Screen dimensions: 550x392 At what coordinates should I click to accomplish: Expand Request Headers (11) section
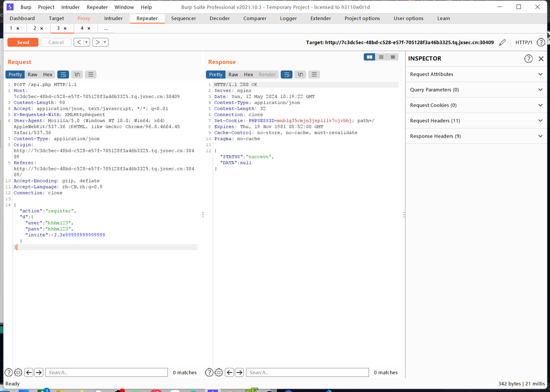pyautogui.click(x=476, y=121)
